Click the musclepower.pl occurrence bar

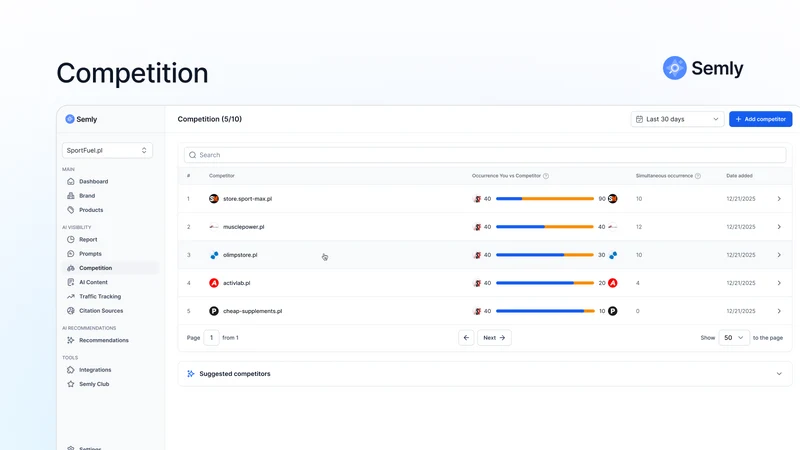coord(545,227)
